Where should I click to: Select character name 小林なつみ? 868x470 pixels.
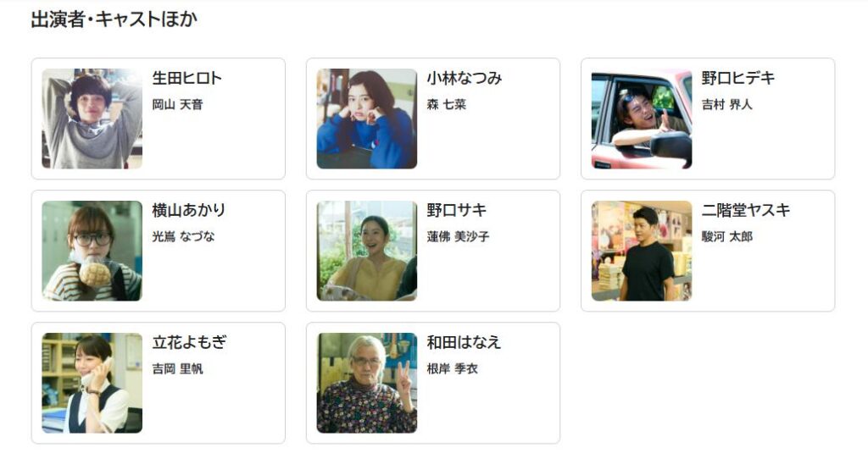click(465, 78)
